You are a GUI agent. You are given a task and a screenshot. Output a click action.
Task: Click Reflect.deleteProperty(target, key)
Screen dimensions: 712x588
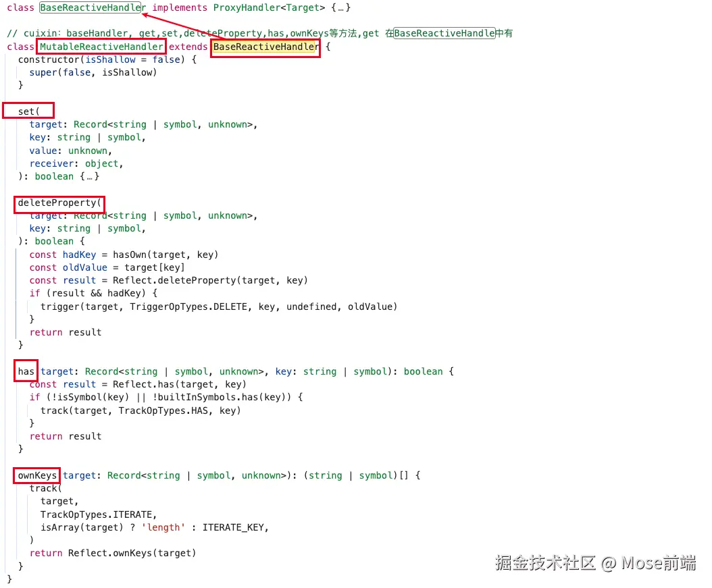pos(210,280)
